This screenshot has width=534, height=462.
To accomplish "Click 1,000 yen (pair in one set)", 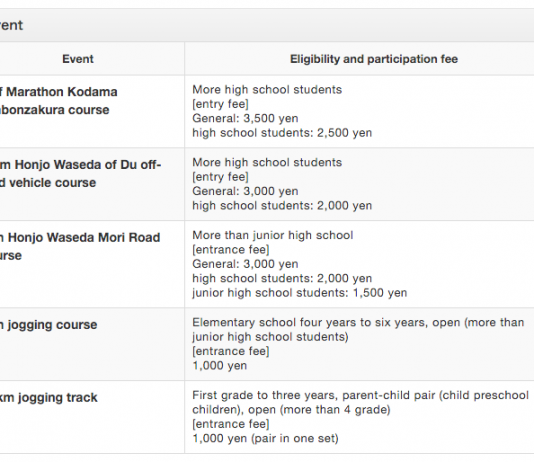I will 266,438.
